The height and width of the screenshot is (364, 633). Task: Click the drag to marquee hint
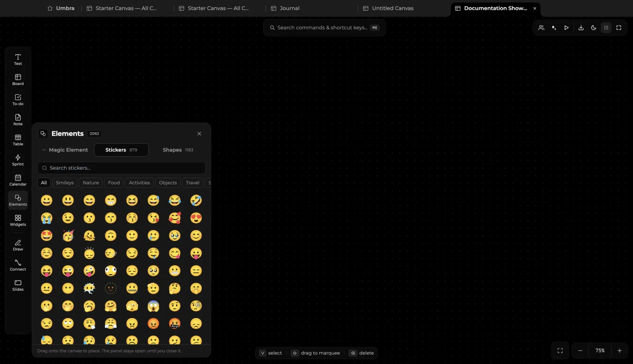(x=316, y=353)
